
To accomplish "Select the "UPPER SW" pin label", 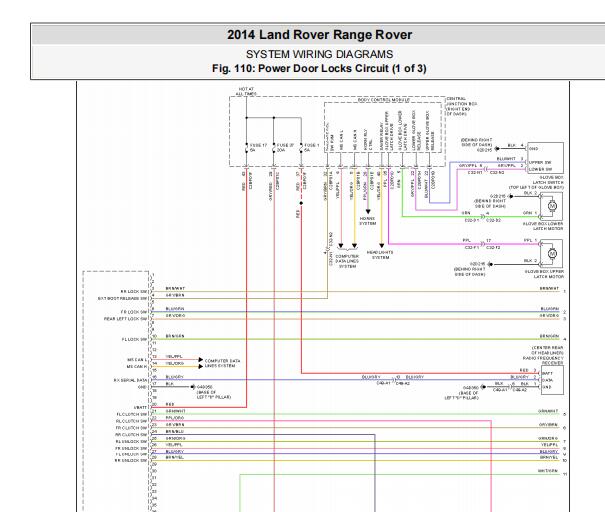I will click(x=540, y=162).
